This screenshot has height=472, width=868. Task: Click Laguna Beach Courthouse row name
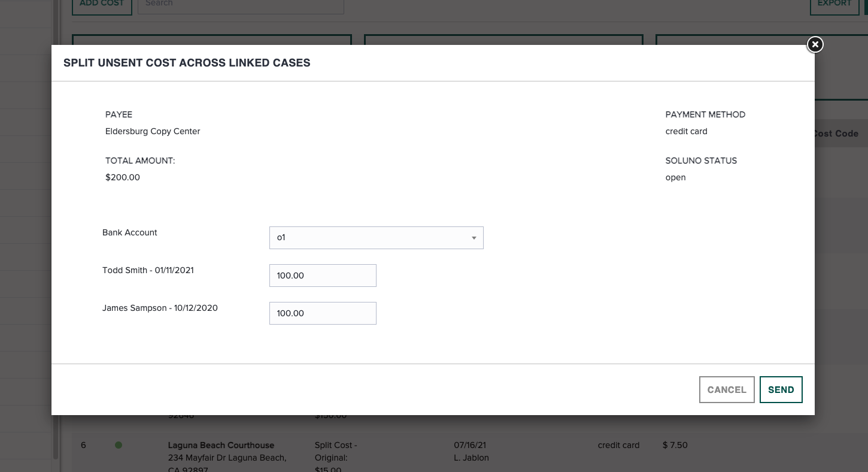click(x=221, y=445)
